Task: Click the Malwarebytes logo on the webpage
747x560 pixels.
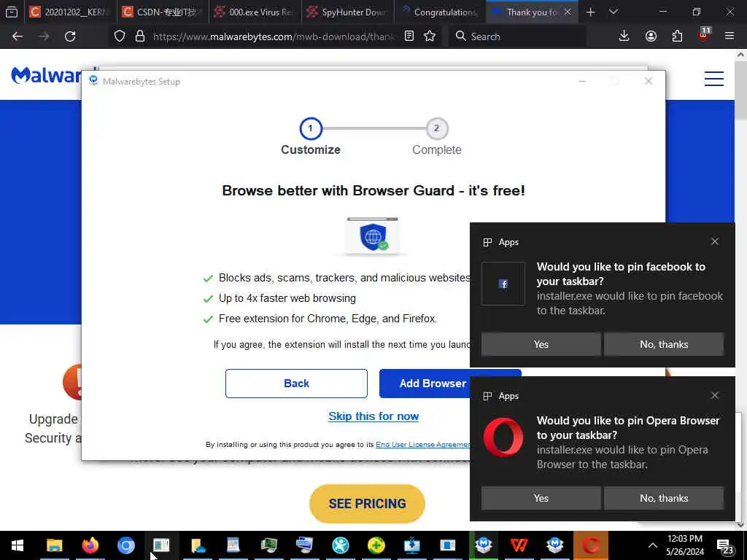Action: coord(46,75)
